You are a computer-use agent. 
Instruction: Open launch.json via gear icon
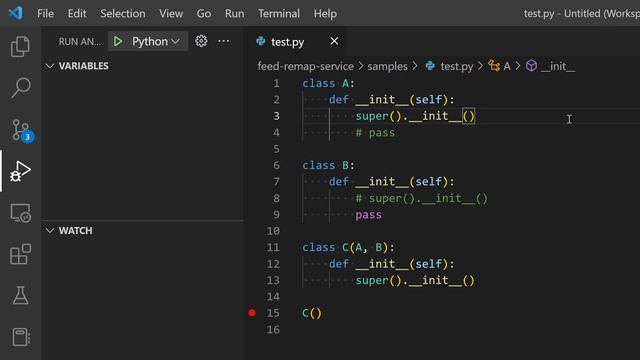(201, 41)
